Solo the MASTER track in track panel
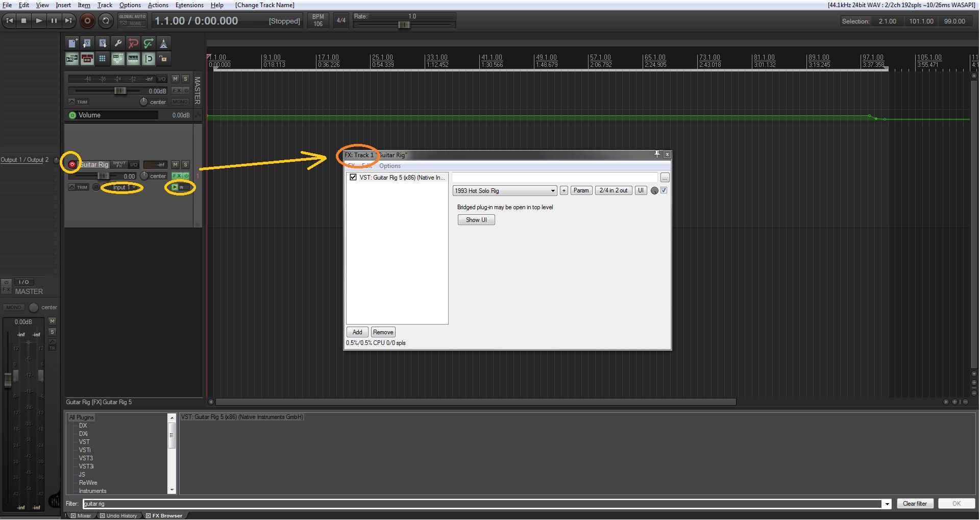Screen dimensions: 980x520 pyautogui.click(x=186, y=79)
